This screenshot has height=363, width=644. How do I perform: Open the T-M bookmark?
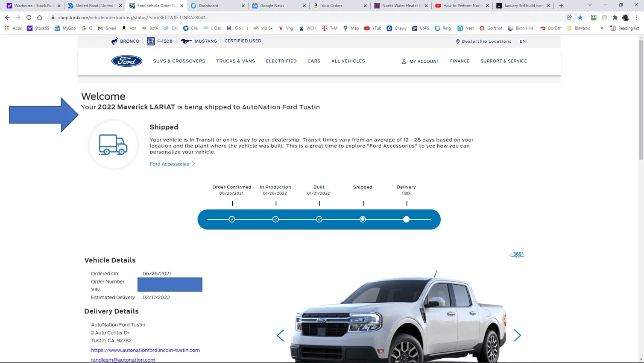330,28
